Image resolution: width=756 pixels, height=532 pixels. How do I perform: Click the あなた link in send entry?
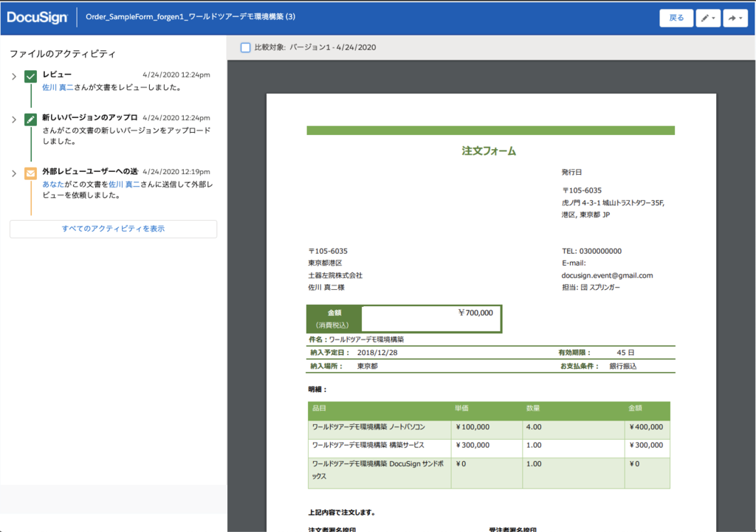tap(53, 184)
